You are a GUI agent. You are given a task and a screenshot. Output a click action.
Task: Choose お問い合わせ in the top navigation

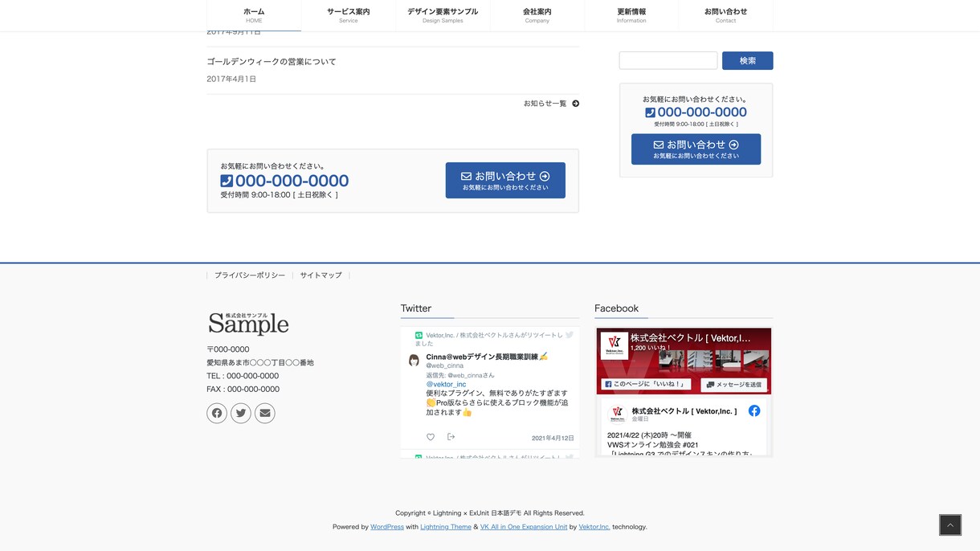pyautogui.click(x=725, y=15)
